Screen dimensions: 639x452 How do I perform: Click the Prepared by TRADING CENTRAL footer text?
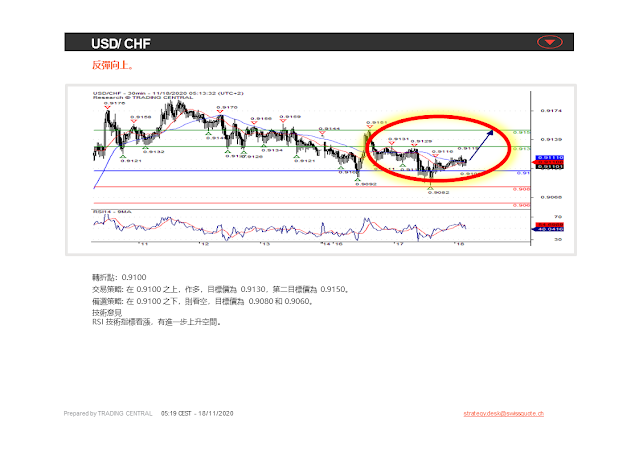[x=108, y=413]
